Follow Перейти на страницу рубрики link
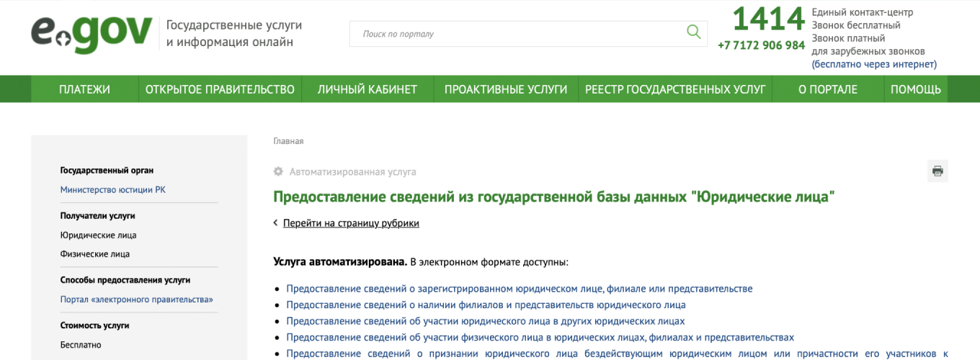980x360 pixels. pos(351,223)
